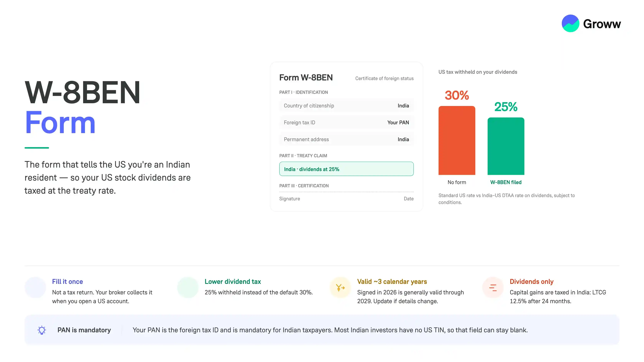Select the Foreign tax ID field
This screenshot has height=362, width=644.
tap(346, 122)
